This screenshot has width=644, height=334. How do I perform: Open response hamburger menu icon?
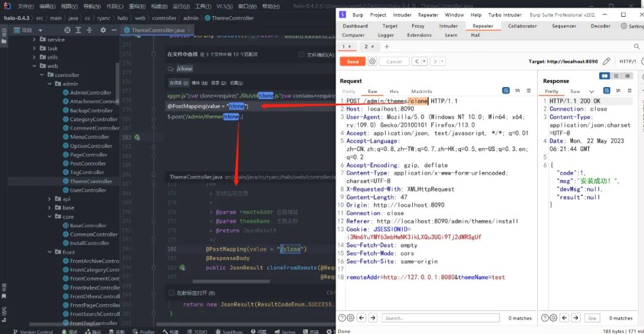pyautogui.click(x=629, y=91)
